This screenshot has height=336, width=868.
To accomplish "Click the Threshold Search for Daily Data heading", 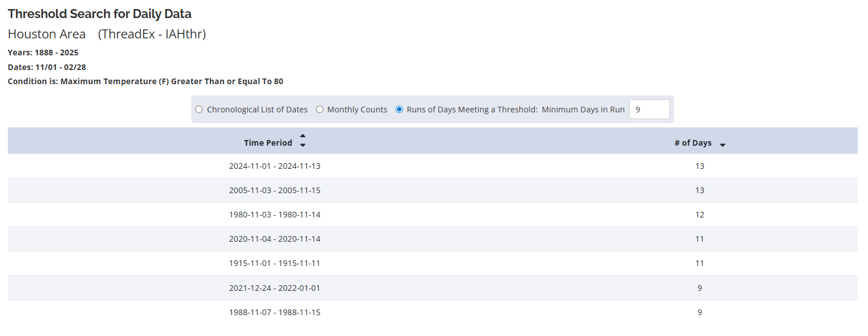I will click(x=99, y=14).
